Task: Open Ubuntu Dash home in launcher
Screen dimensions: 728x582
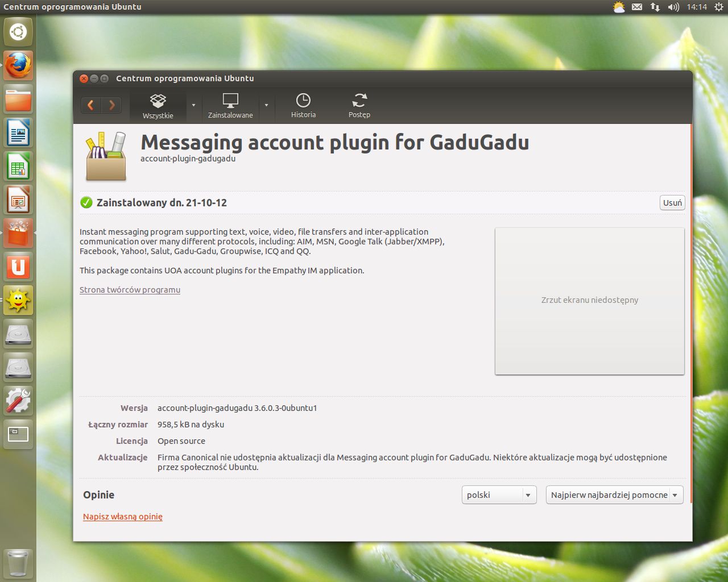Action: [x=18, y=32]
